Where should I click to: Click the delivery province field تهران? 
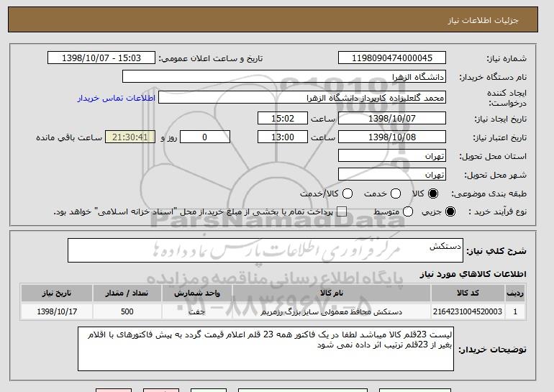[392, 156]
